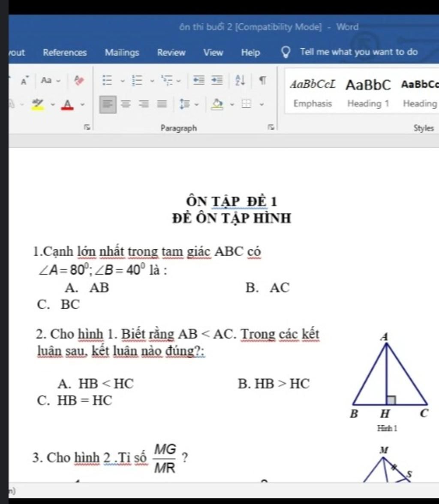Click the Tell me lightbulb icon
Viewport: 439px width, 504px height.
[x=286, y=52]
